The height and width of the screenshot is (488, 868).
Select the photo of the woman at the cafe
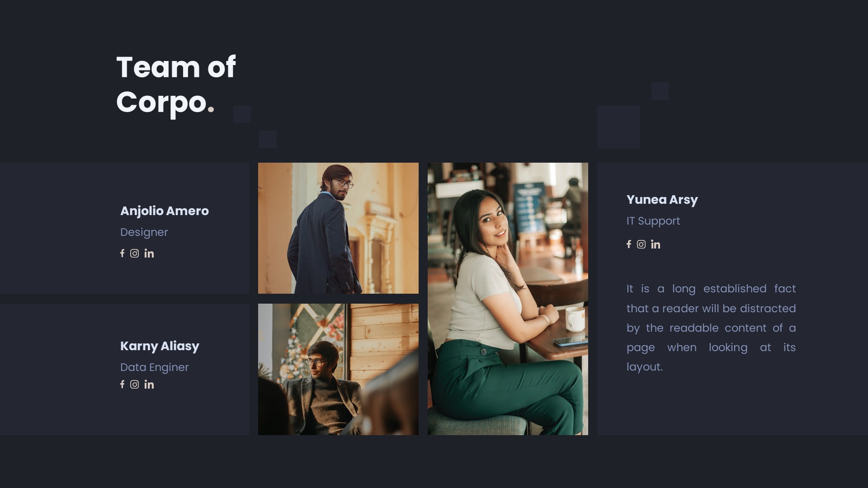coord(508,298)
